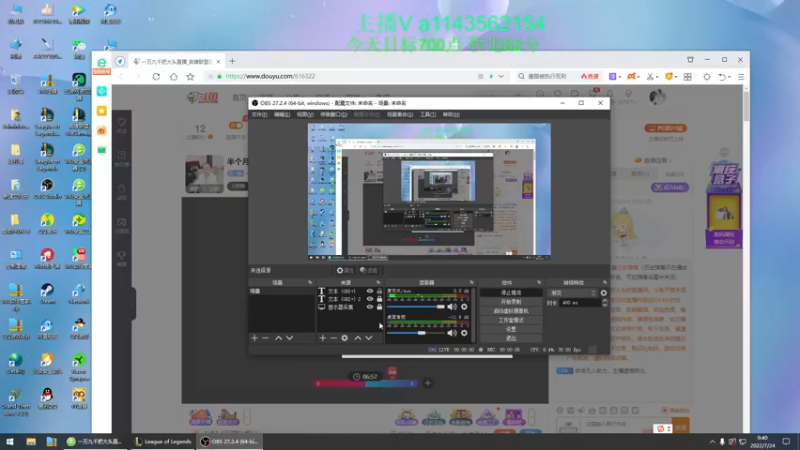Adjust the 麦克风/Aux volume slider
The width and height of the screenshot is (800, 450).
[416, 307]
